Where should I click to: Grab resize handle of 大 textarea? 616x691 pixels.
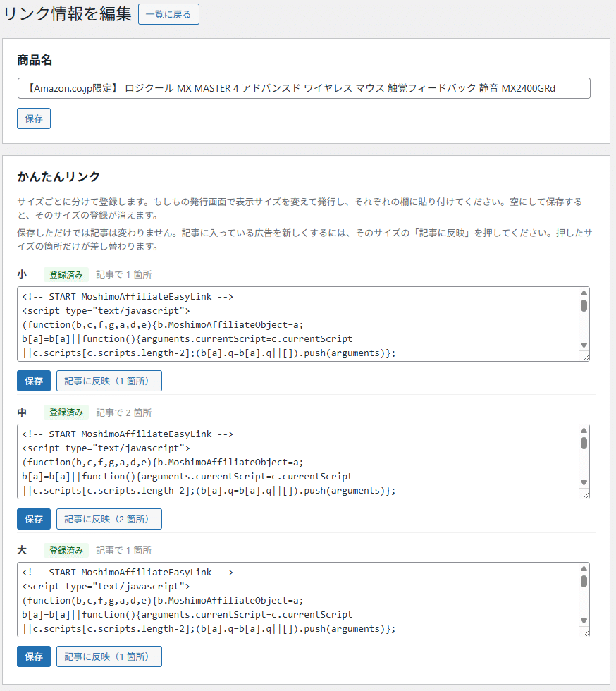pyautogui.click(x=585, y=632)
